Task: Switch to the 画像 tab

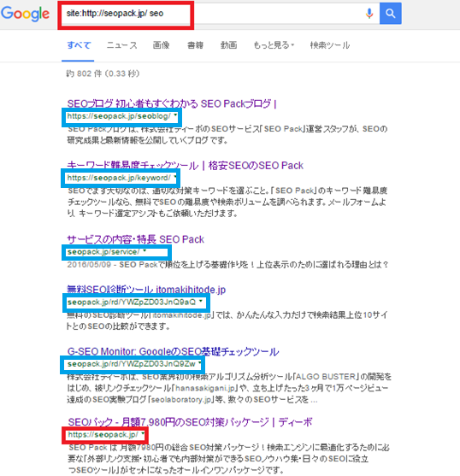Action: tap(161, 45)
